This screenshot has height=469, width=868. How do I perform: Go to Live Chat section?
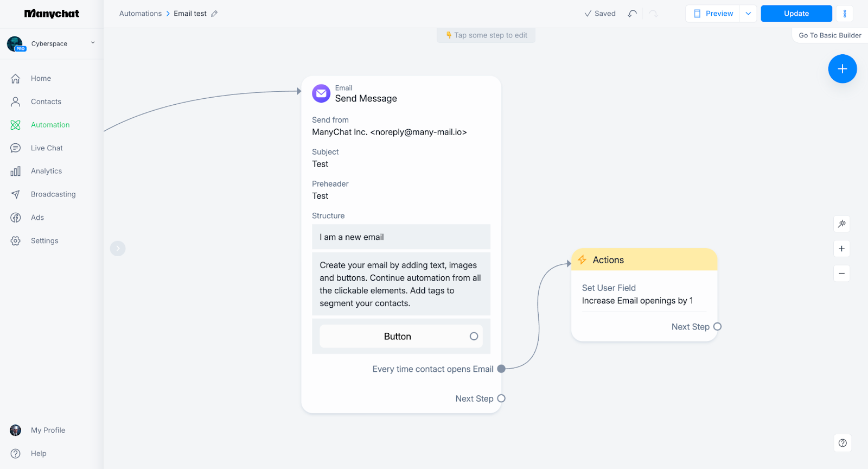click(47, 148)
